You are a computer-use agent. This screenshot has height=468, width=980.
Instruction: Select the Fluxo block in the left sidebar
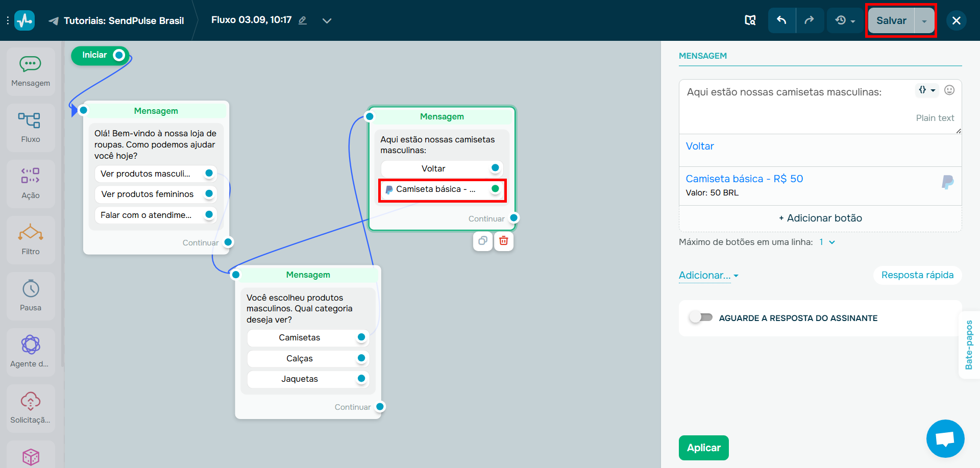pos(31,127)
